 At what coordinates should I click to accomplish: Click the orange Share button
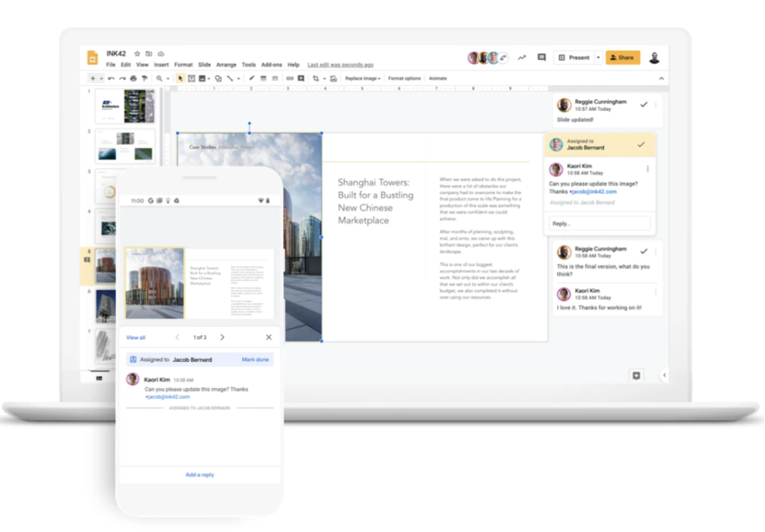coord(623,57)
